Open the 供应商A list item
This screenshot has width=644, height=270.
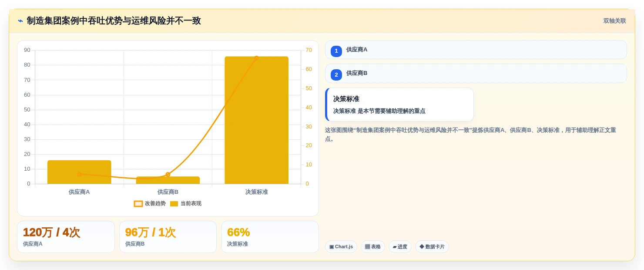coord(476,50)
